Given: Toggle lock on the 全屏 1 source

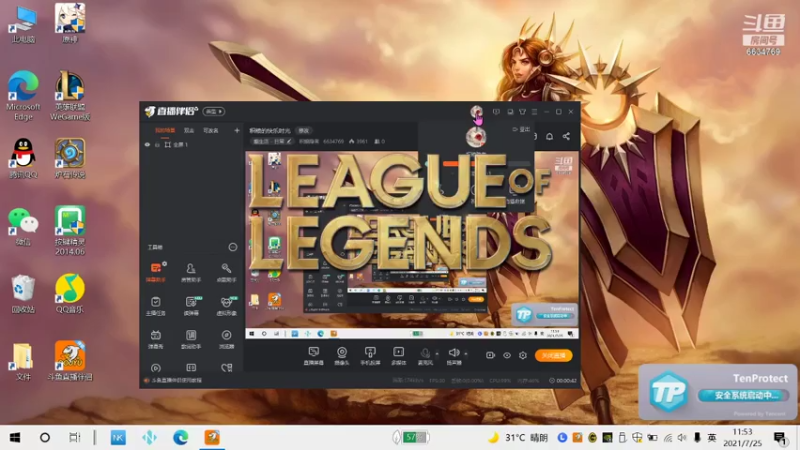Looking at the screenshot, I should pyautogui.click(x=157, y=145).
